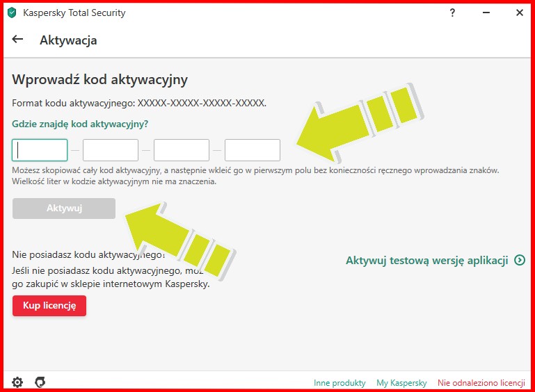Click the red Kup licencję button
This screenshot has height=392, width=535.
click(49, 306)
